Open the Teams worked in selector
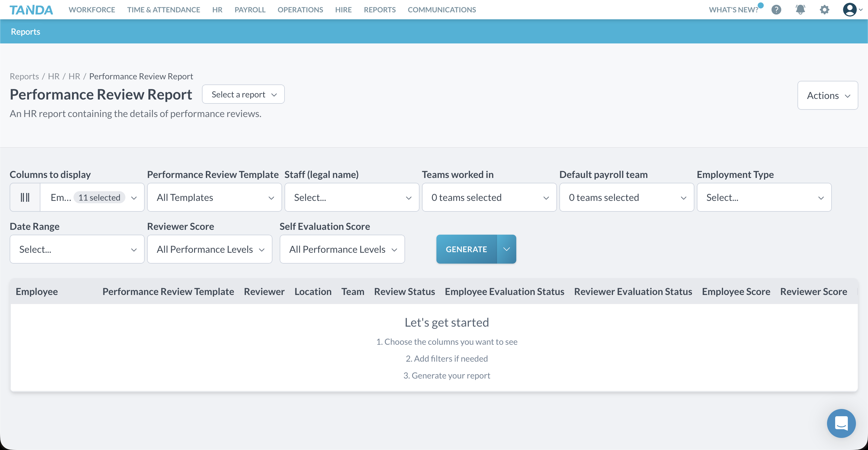This screenshot has height=450, width=868. point(489,197)
